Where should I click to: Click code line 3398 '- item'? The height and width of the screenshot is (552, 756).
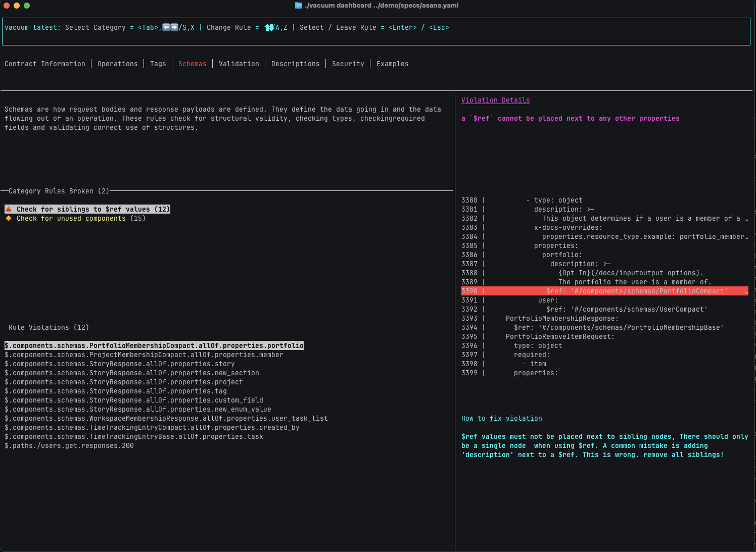pyautogui.click(x=504, y=364)
